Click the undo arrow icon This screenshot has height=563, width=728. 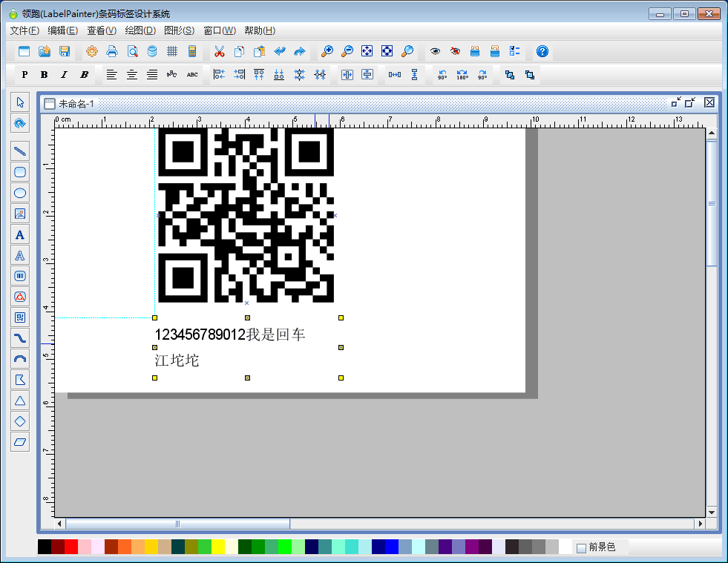(280, 51)
